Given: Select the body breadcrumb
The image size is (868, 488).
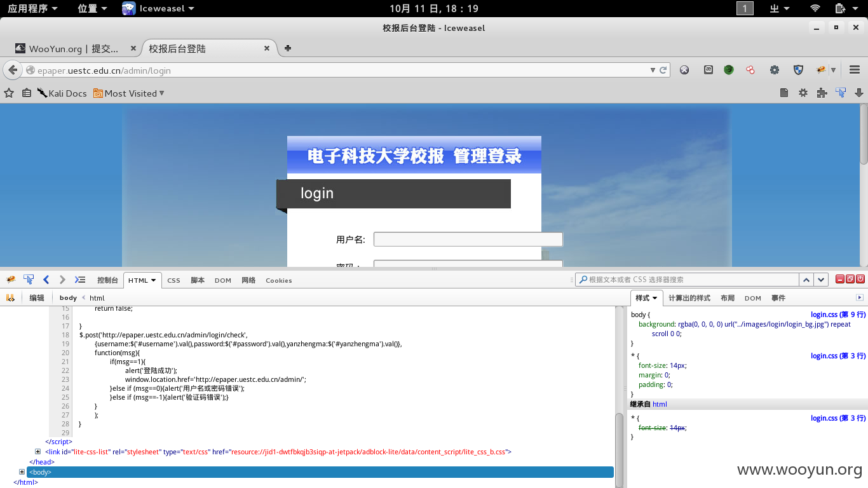Looking at the screenshot, I should click(68, 297).
